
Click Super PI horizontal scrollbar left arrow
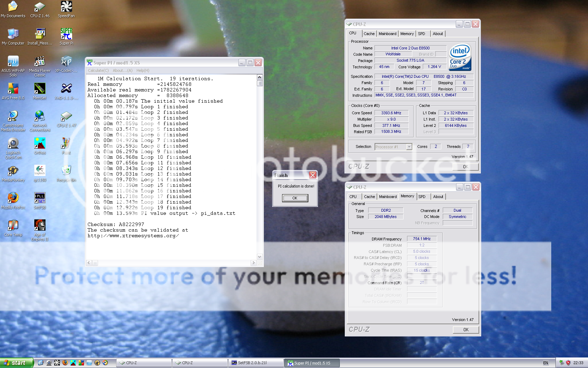pyautogui.click(x=89, y=263)
